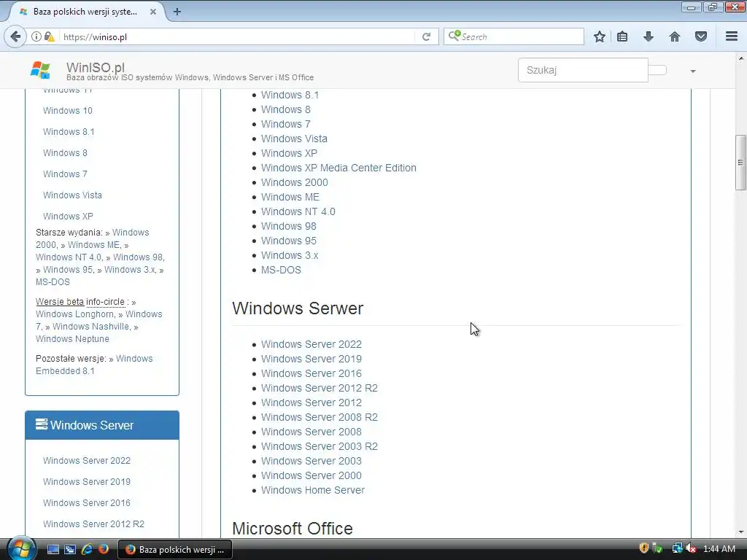The height and width of the screenshot is (560, 747).
Task: Open the Windows Neptune beta link
Action: coord(72,339)
